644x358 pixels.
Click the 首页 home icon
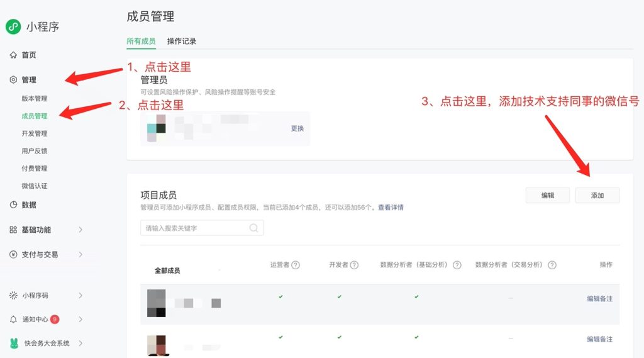13,55
